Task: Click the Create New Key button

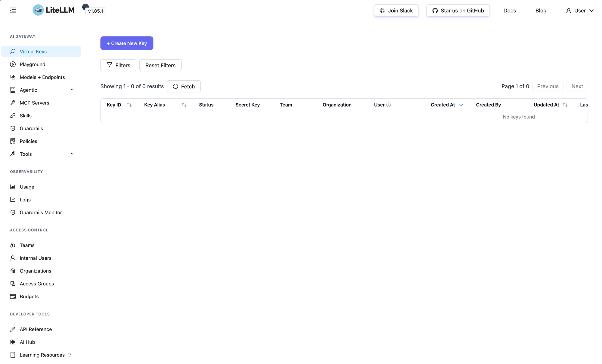Action: tap(127, 43)
